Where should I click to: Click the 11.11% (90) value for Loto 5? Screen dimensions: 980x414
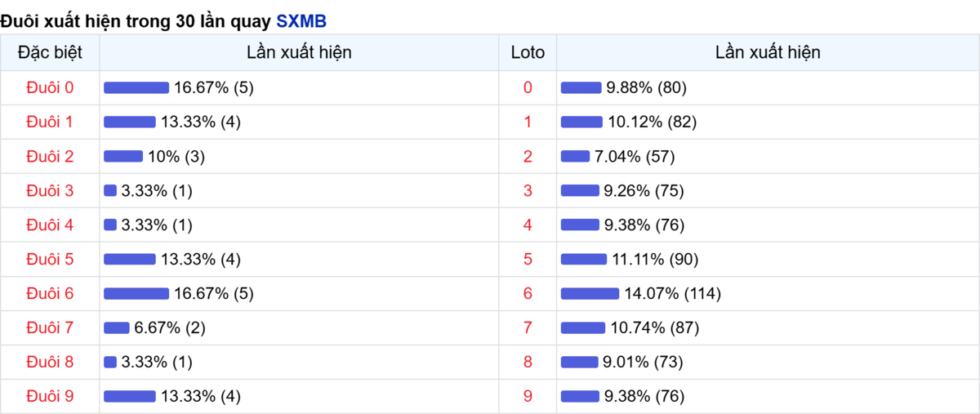pos(655,259)
